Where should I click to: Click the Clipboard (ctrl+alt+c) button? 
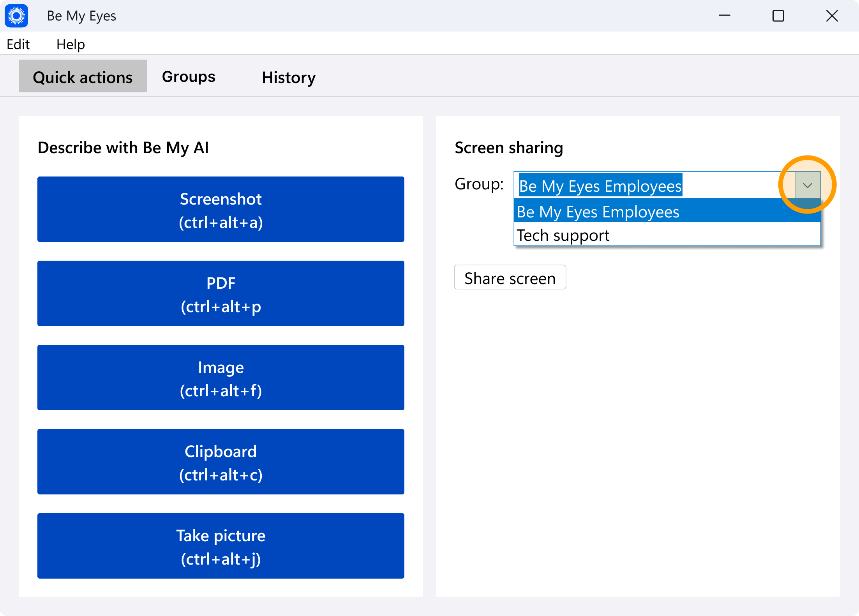[x=221, y=462]
